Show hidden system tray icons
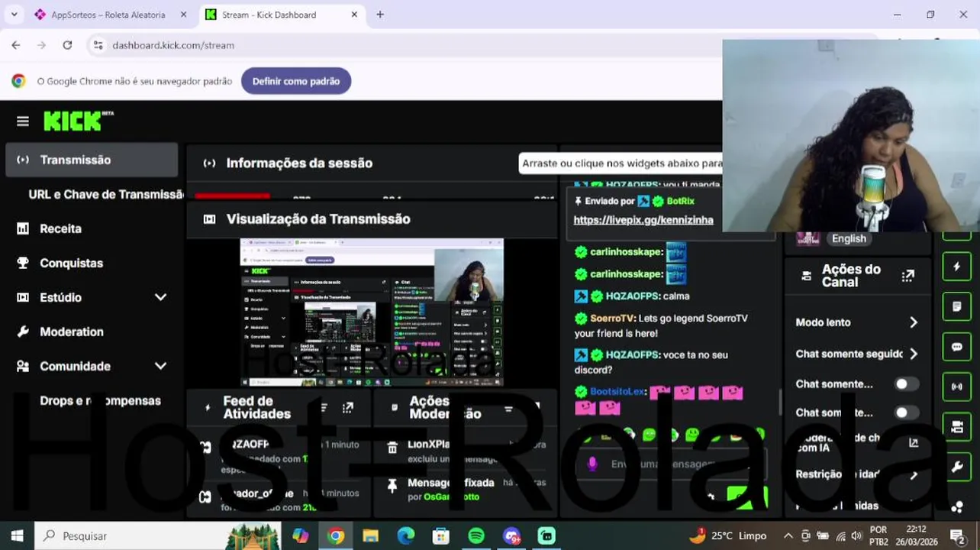Screen dimensions: 980x550 coord(788,535)
